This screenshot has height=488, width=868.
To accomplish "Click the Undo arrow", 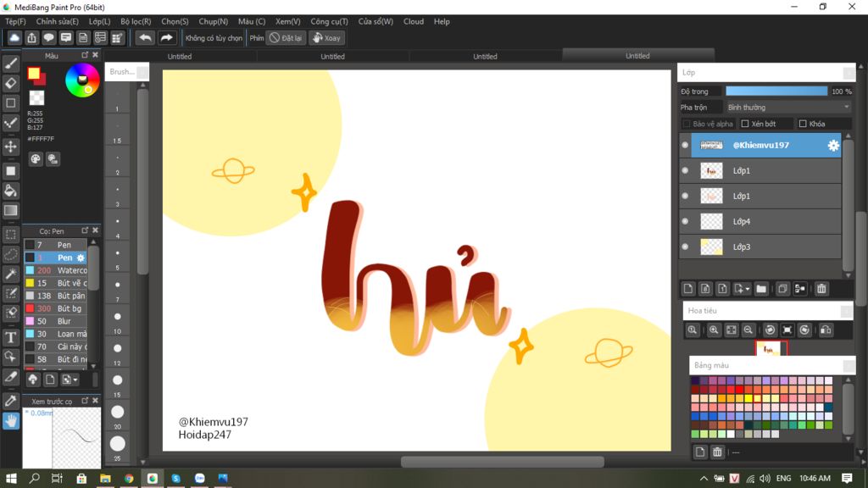I will point(145,37).
